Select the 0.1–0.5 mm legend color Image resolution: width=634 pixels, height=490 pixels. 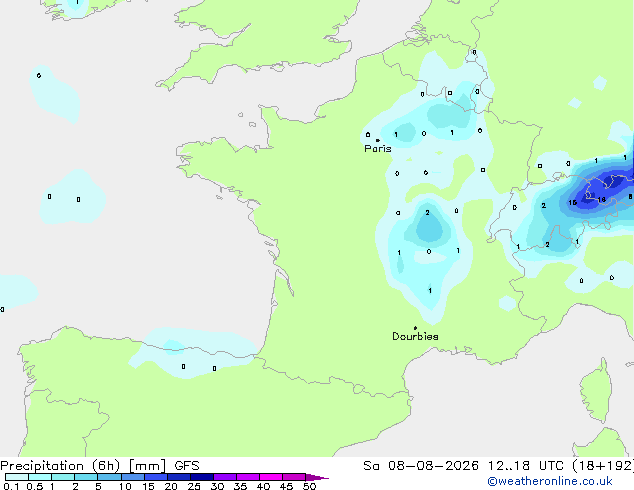pyautogui.click(x=17, y=477)
